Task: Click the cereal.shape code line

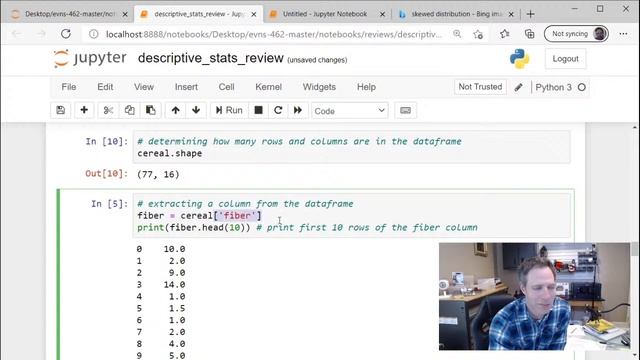Action: (x=169, y=153)
